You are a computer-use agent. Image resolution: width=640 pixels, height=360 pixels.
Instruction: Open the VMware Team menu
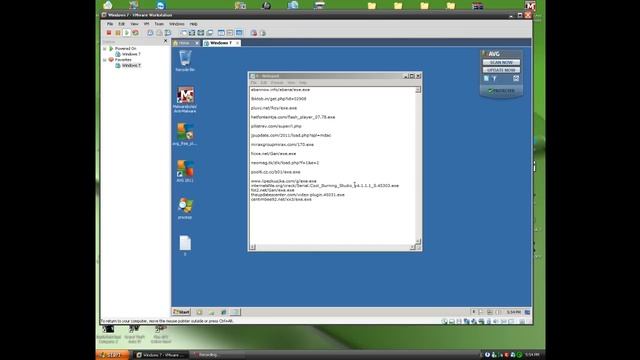159,24
